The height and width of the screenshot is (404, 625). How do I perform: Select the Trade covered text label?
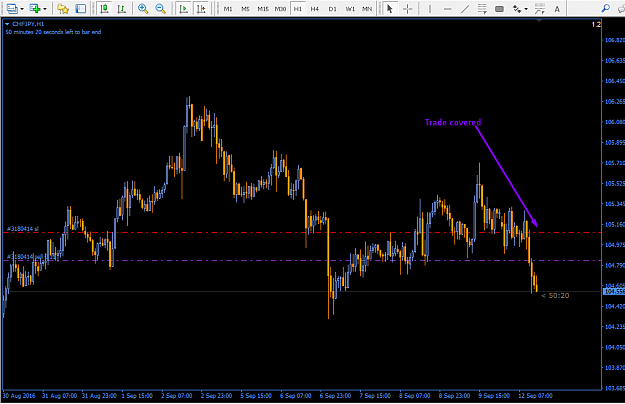click(x=453, y=123)
